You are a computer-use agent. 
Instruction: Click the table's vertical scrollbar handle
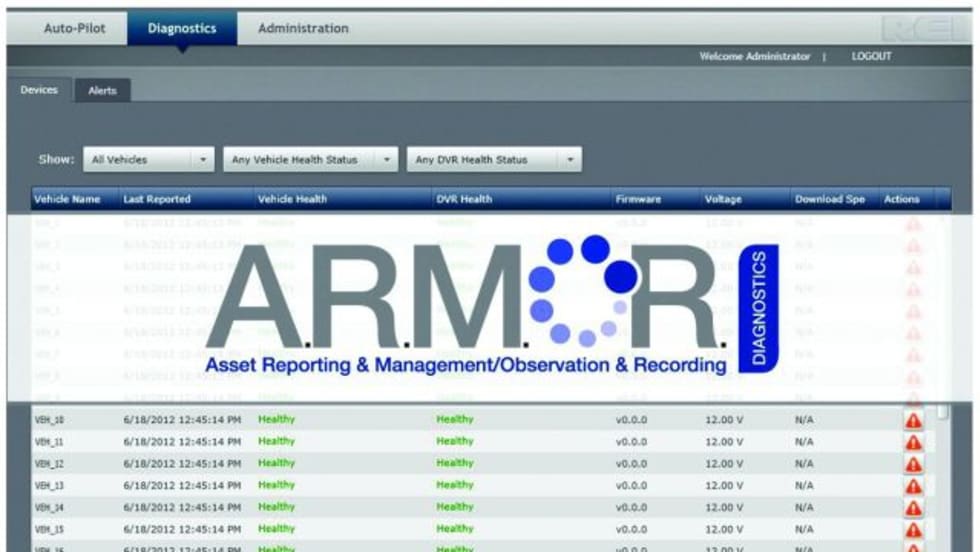(941, 412)
